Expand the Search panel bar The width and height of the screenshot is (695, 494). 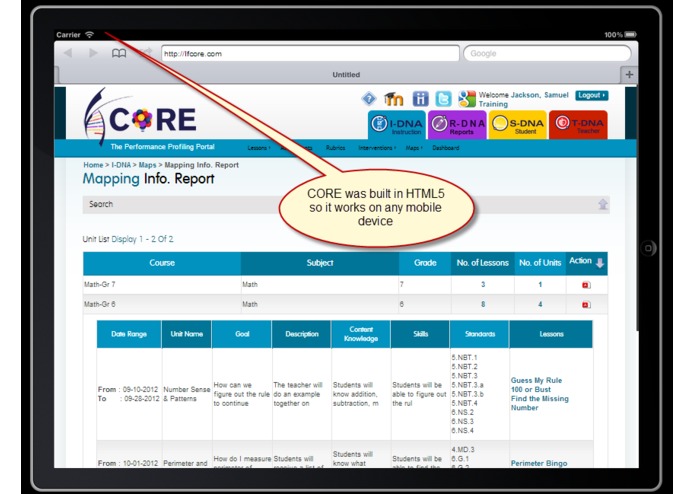pyautogui.click(x=346, y=204)
